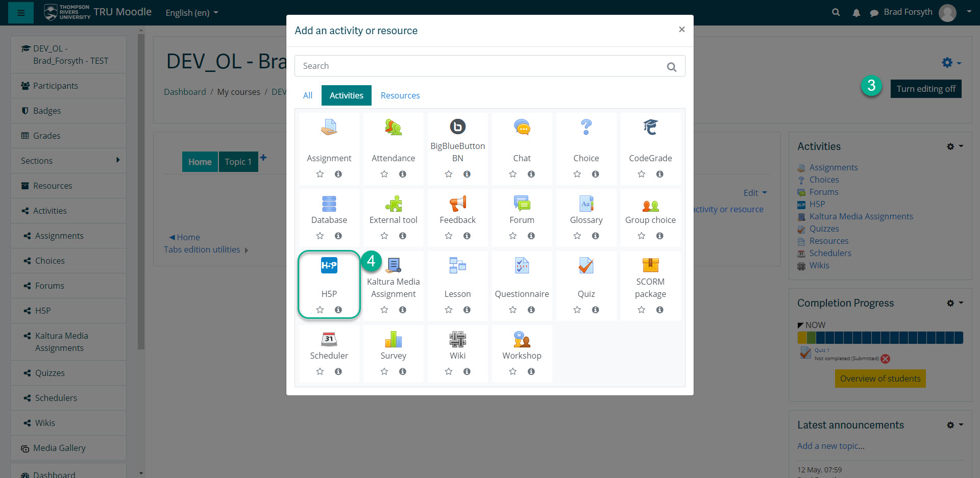The width and height of the screenshot is (980, 478).
Task: Choose the Chat activity icon
Action: click(522, 127)
